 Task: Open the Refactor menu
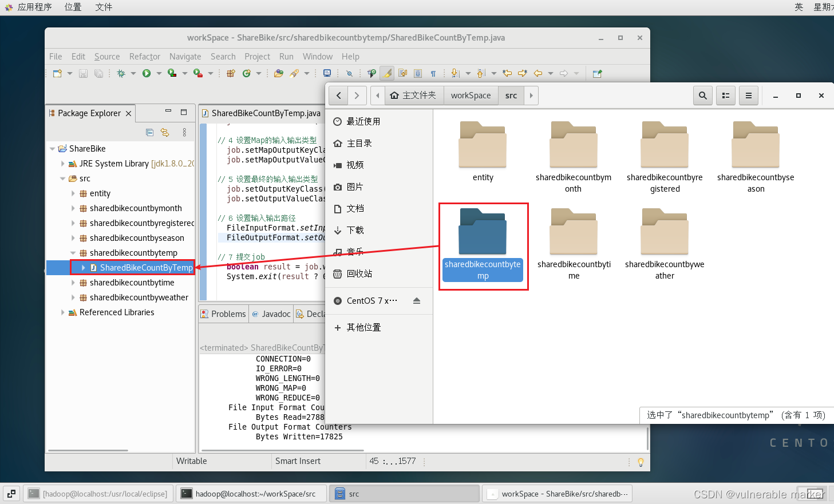coord(145,57)
